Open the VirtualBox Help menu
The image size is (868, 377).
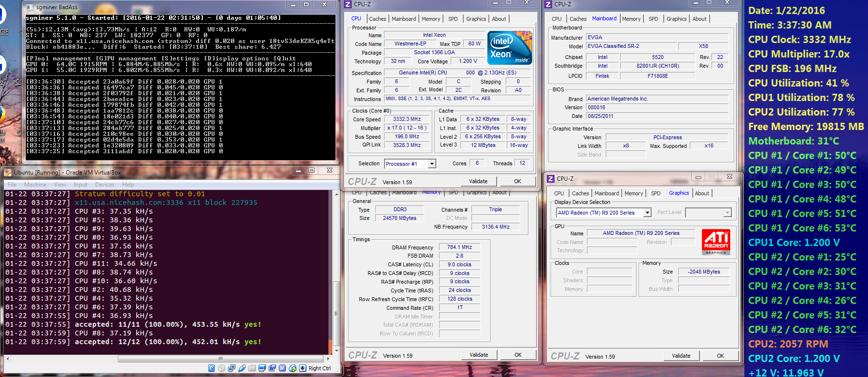(x=128, y=185)
